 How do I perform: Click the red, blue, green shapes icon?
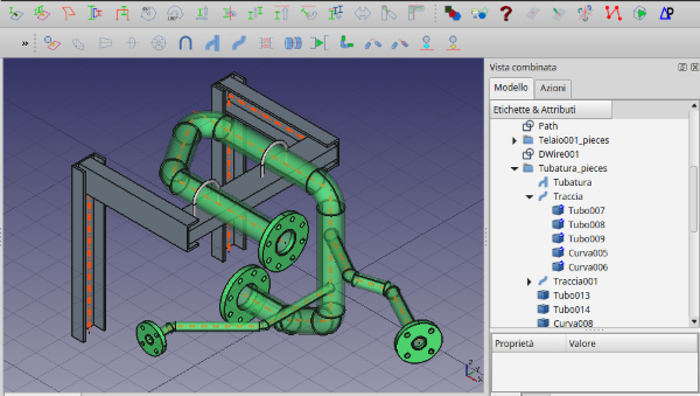452,13
